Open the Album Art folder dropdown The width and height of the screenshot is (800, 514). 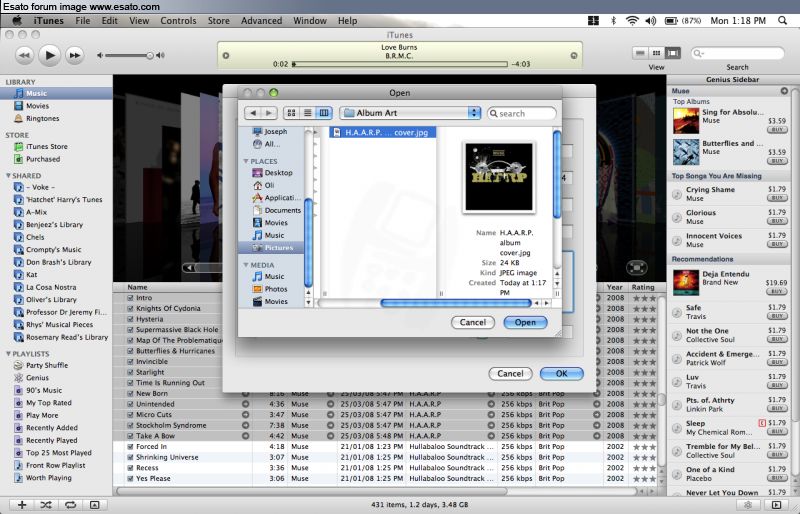click(411, 113)
